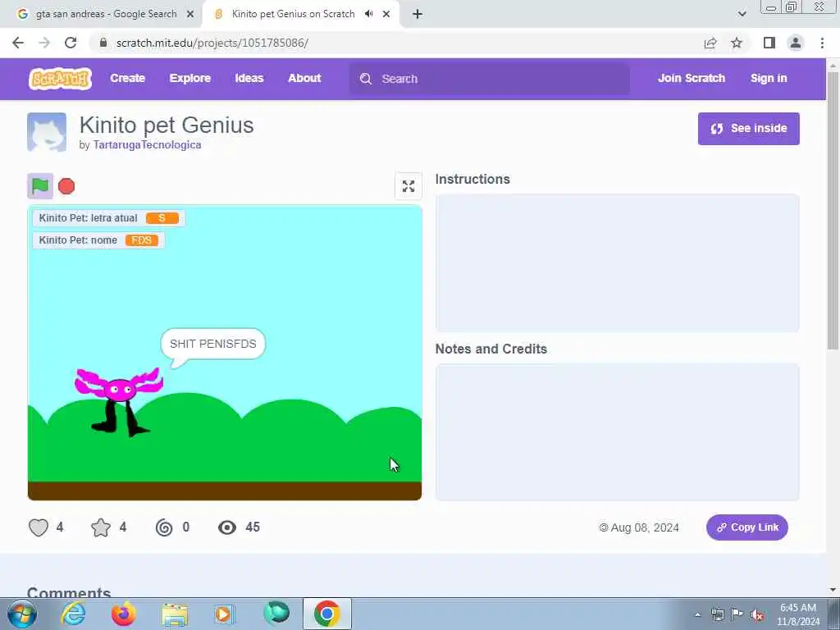Image resolution: width=840 pixels, height=630 pixels.
Task: Stop the project with red stop sign
Action: [66, 186]
